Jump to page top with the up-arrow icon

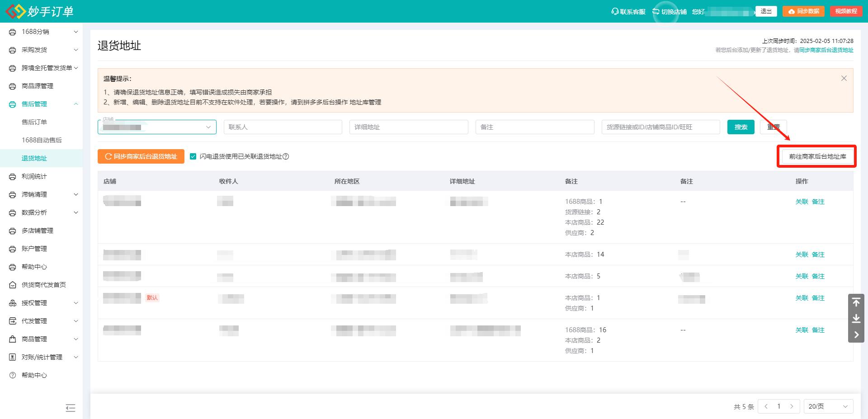[856, 302]
